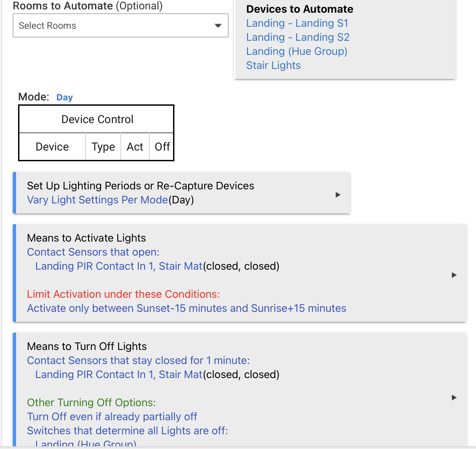The width and height of the screenshot is (476, 449).
Task: Open the Landing - Landing S2 device
Action: 298,37
